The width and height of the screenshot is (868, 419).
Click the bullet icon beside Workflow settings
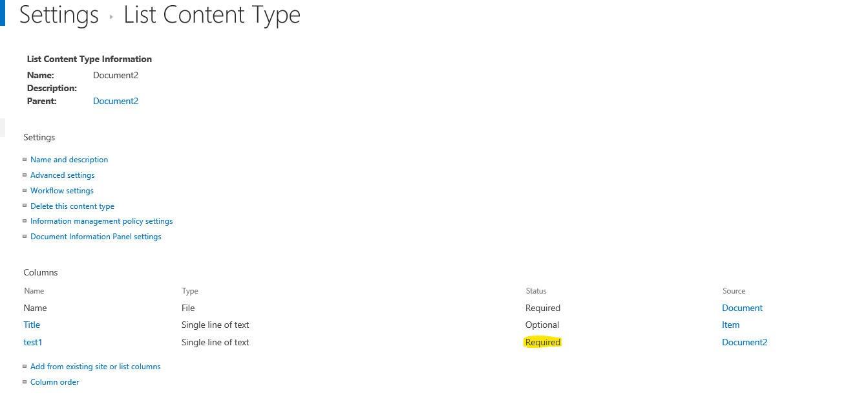coord(25,191)
